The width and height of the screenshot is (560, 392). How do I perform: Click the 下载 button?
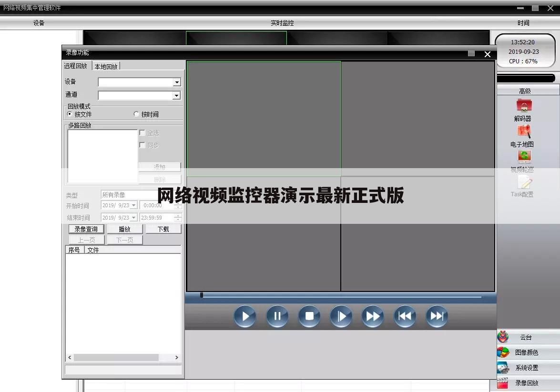(163, 229)
